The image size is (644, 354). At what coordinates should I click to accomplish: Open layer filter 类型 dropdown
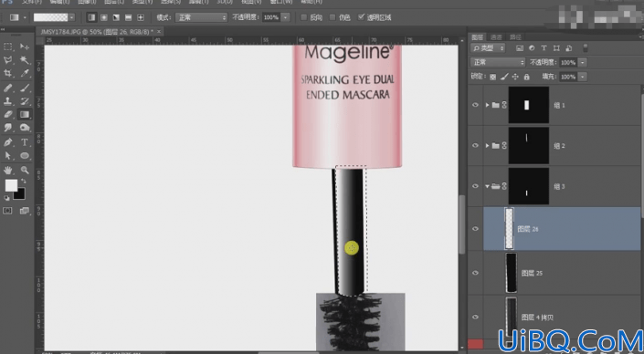tap(488, 48)
